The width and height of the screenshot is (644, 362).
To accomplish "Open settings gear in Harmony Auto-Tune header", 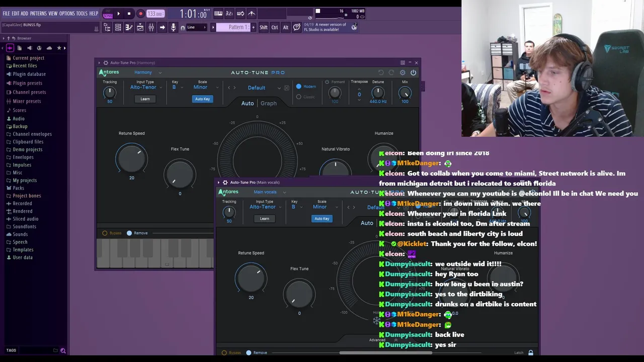I will click(403, 72).
